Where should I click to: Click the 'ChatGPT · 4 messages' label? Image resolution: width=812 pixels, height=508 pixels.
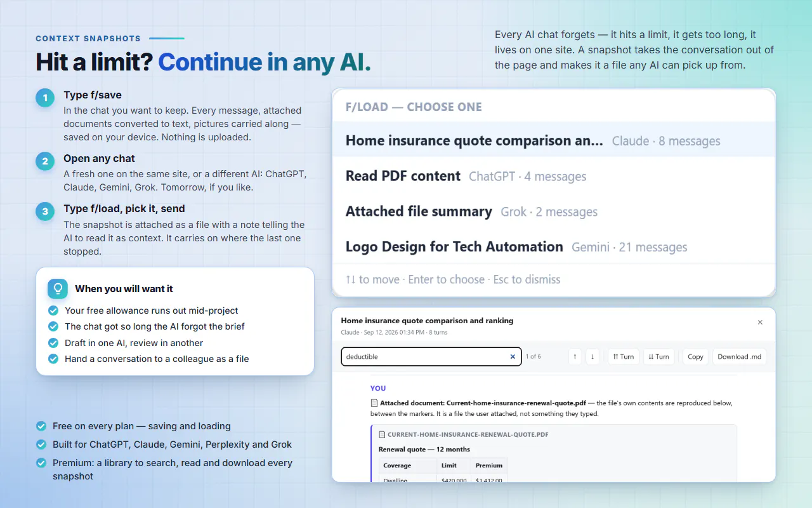[x=527, y=177]
